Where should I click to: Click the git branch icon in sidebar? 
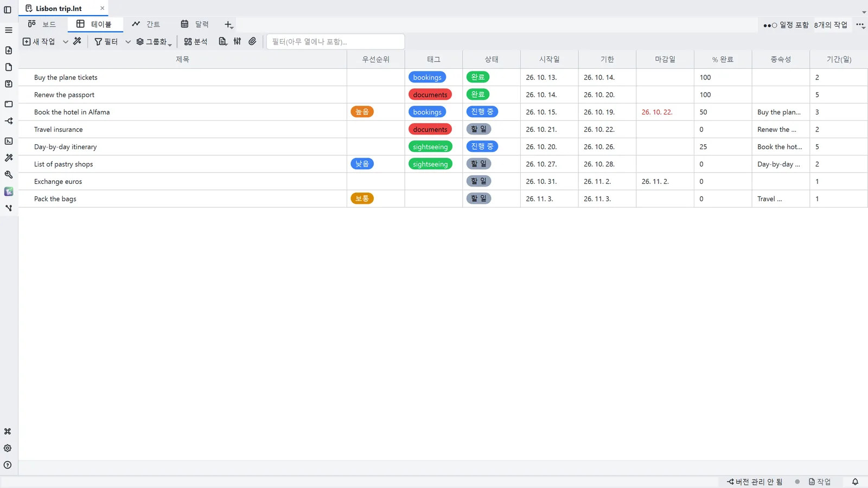tap(8, 208)
